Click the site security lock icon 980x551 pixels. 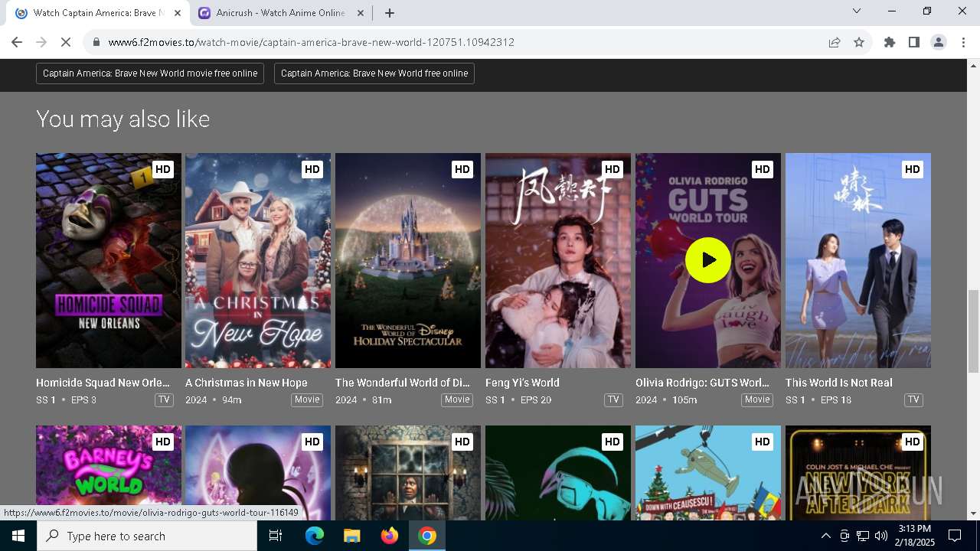[x=96, y=42]
